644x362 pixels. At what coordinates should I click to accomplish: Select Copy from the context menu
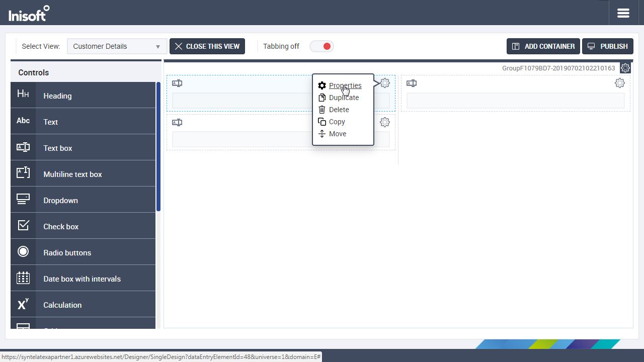337,122
